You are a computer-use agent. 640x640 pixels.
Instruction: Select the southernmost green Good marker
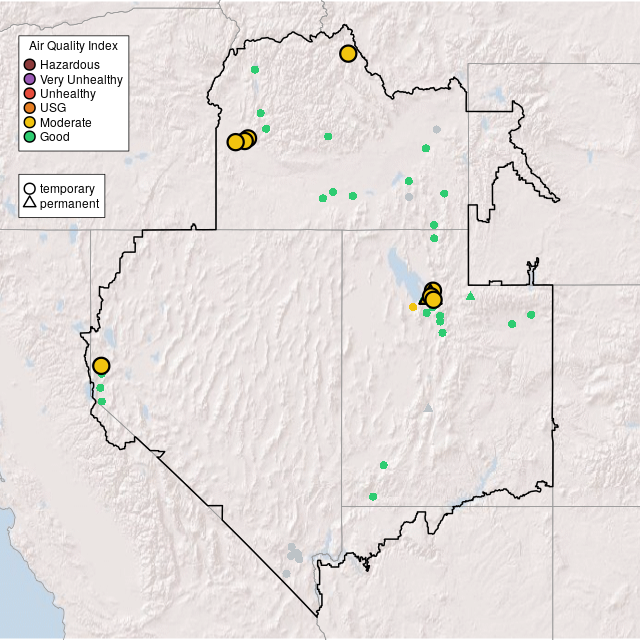pyautogui.click(x=373, y=496)
